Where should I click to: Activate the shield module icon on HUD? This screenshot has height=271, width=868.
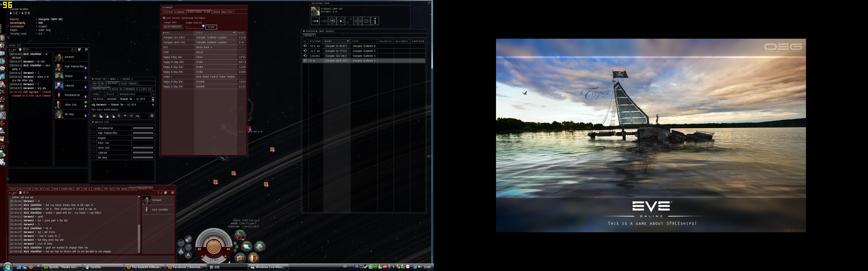260,247
